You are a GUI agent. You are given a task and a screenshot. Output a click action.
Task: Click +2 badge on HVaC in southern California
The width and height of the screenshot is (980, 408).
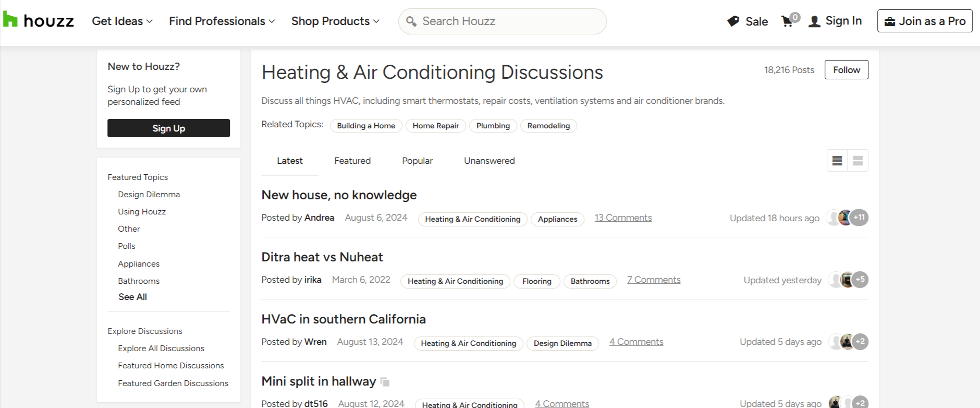click(861, 342)
